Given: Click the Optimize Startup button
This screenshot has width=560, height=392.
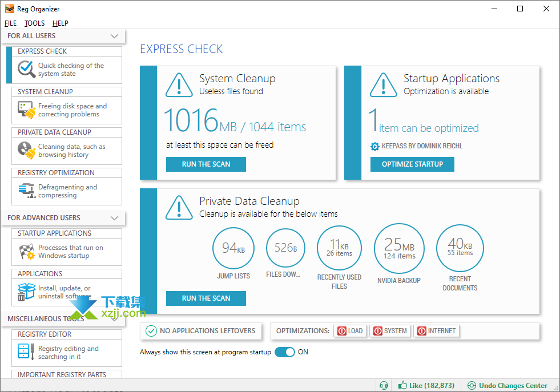Looking at the screenshot, I should (x=413, y=164).
